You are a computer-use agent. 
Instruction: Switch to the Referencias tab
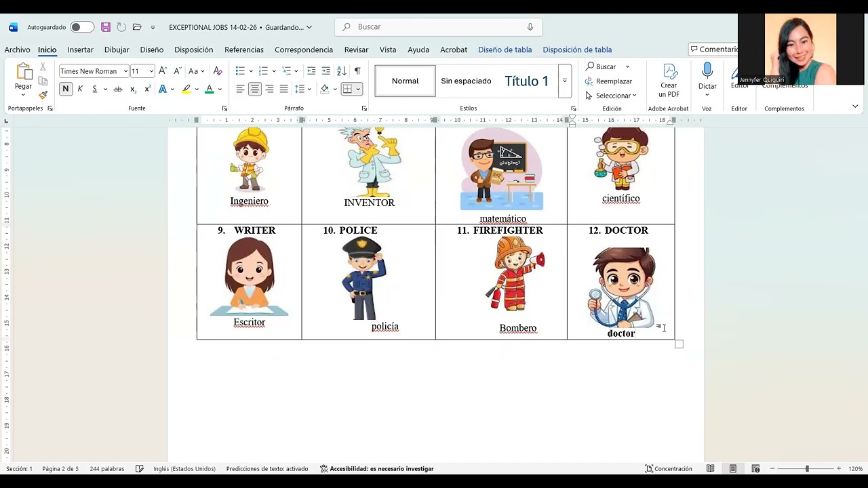(x=244, y=49)
